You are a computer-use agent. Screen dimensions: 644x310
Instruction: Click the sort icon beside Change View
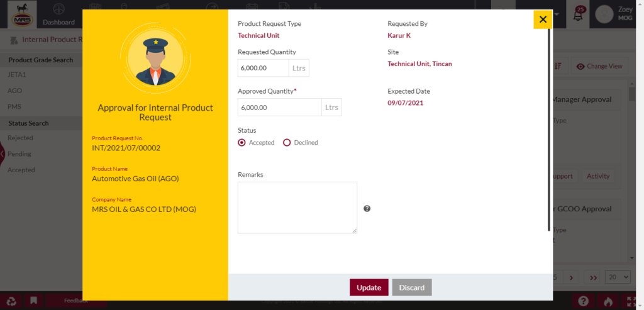click(x=559, y=66)
